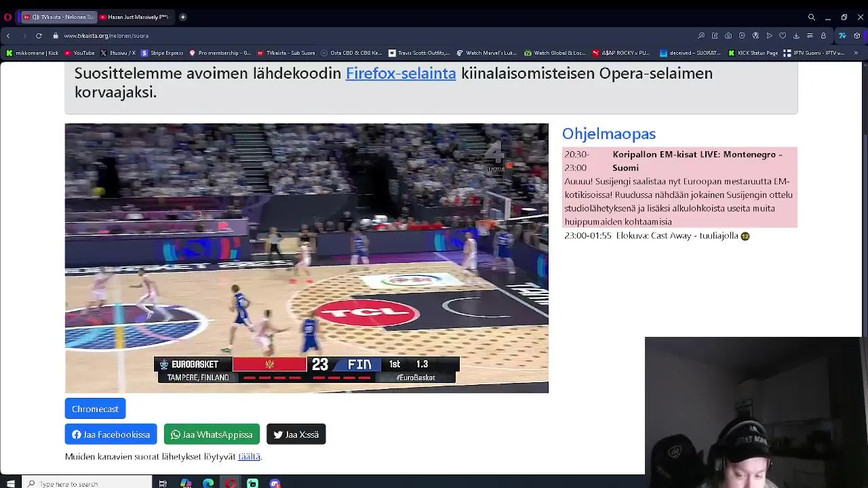Open the Watch Marvel's Luk... bookmark
This screenshot has height=488, width=868.
[x=487, y=53]
